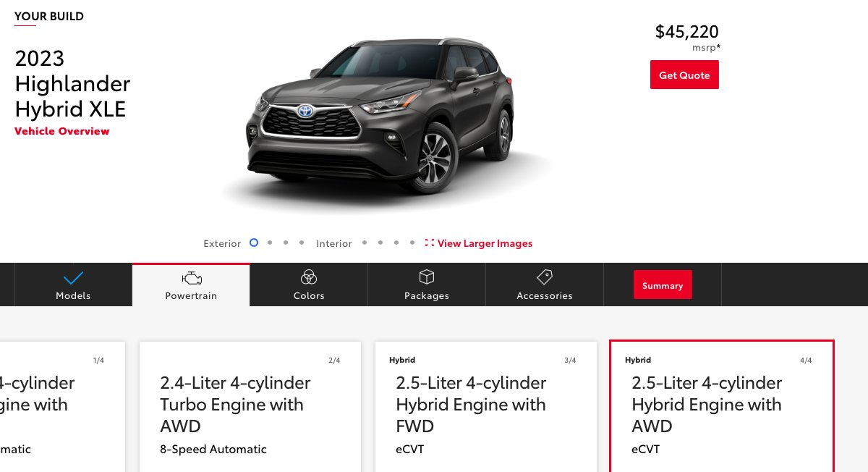Viewport: 868px width, 472px height.
Task: Click the Packages box icon
Action: pos(427,277)
